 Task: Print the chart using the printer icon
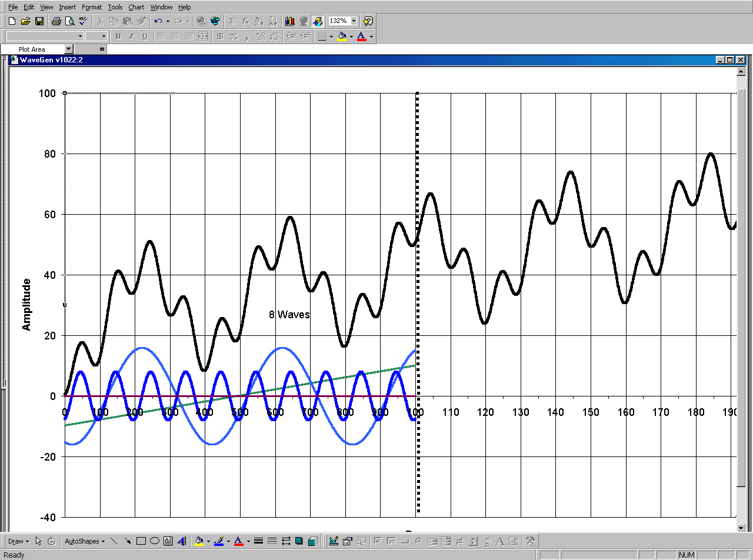click(56, 21)
